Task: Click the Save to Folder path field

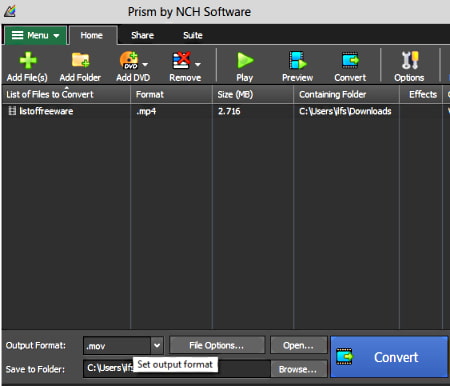Action: tap(177, 369)
